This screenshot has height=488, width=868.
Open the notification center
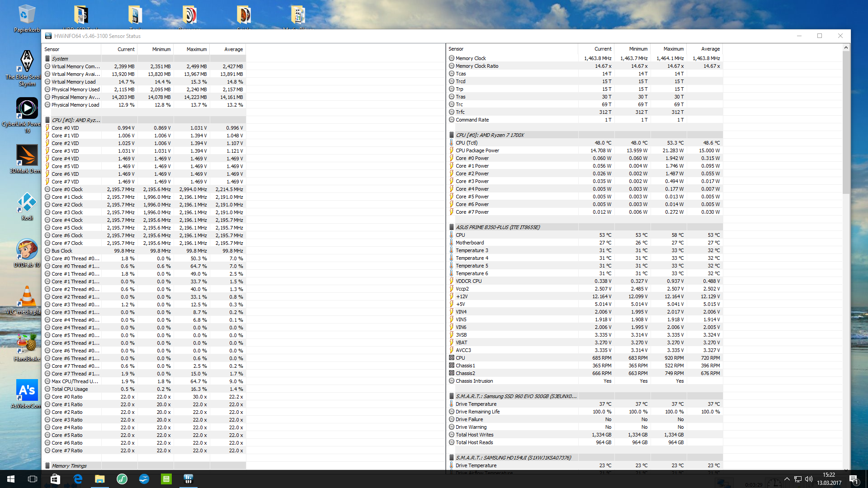pyautogui.click(x=854, y=479)
